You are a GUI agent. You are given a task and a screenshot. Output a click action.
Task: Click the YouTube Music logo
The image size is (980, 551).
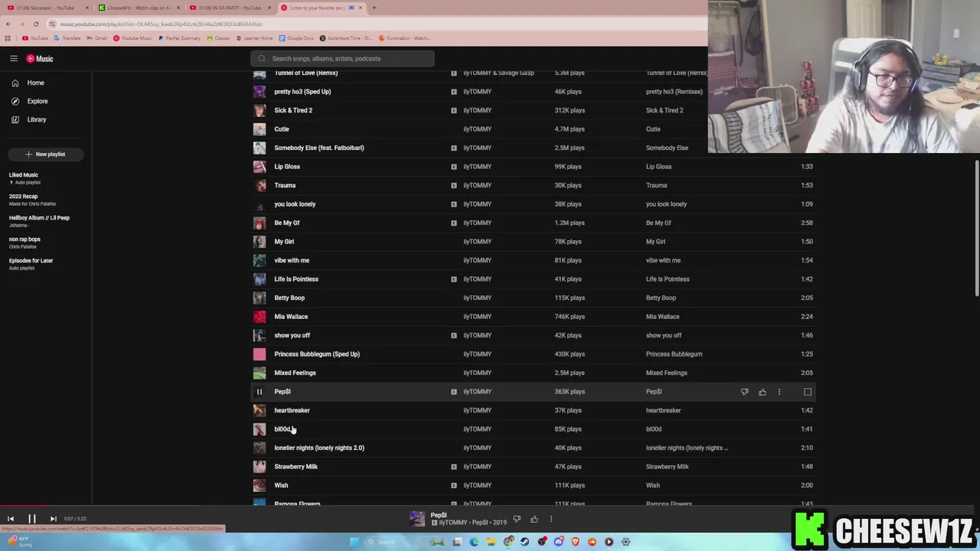pyautogui.click(x=40, y=59)
